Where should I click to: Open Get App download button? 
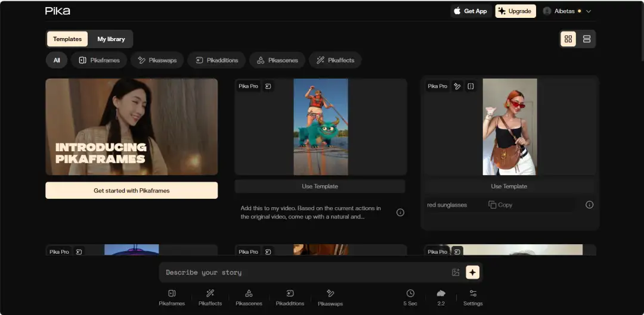470,11
